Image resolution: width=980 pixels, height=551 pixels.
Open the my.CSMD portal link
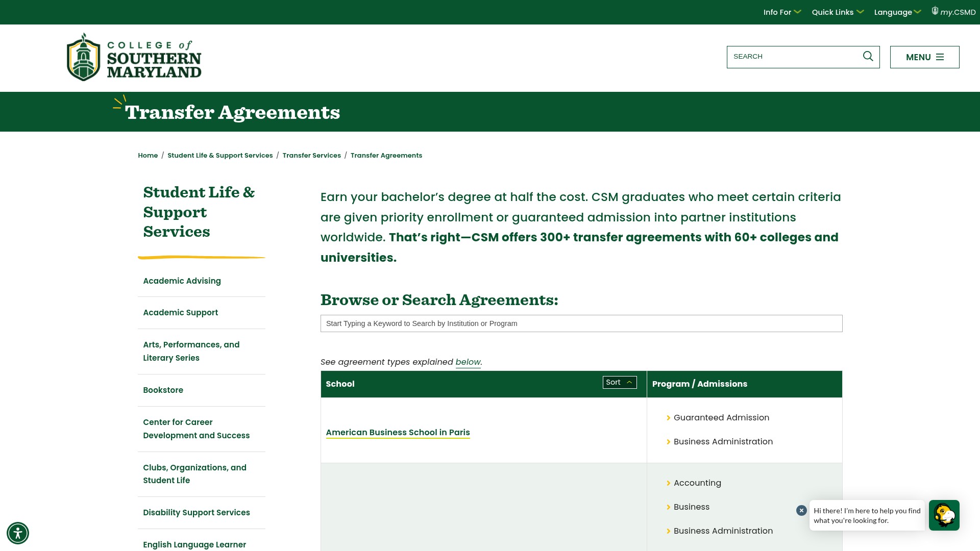(x=953, y=12)
